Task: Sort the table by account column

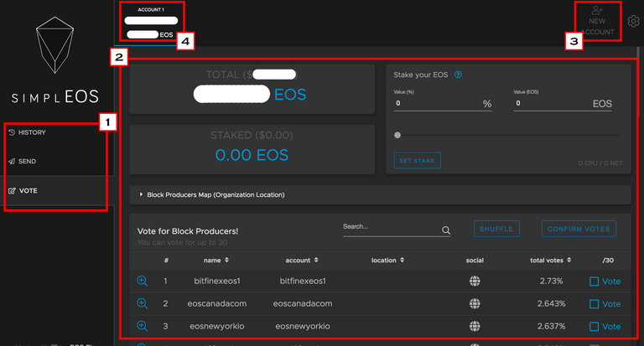Action: (302, 261)
